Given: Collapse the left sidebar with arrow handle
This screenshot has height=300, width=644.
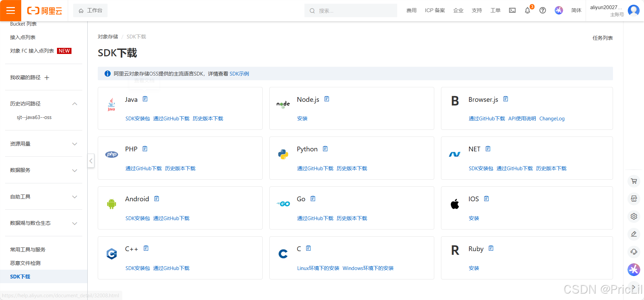Looking at the screenshot, I should pos(91,161).
